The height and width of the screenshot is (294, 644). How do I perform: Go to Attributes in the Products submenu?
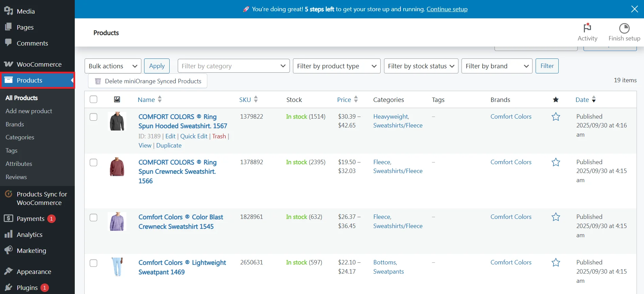click(x=19, y=164)
